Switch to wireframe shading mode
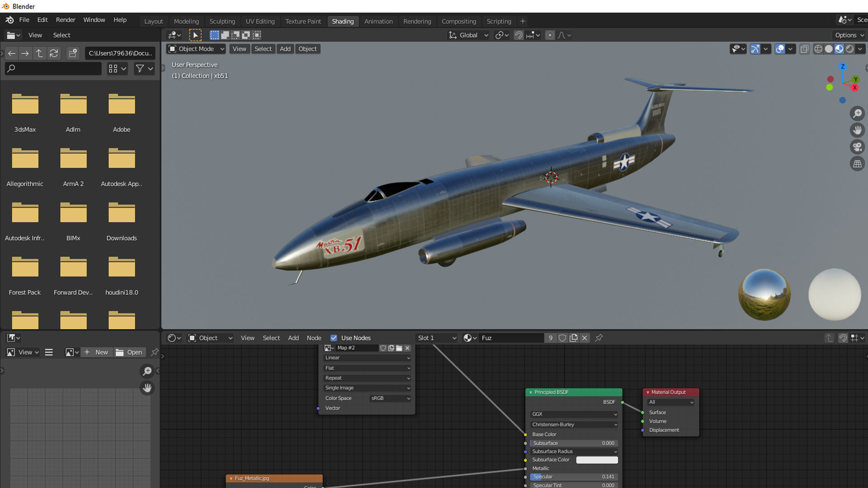This screenshot has width=868, height=488. coord(818,49)
